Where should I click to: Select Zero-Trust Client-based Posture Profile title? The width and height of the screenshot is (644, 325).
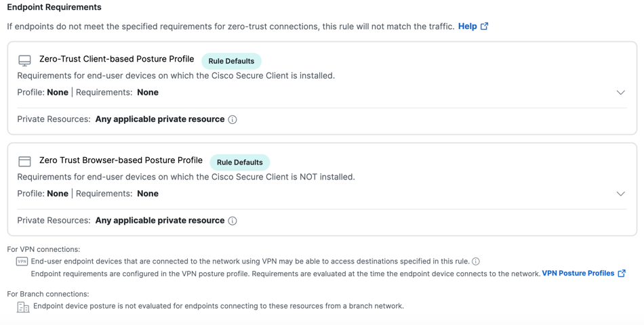point(117,59)
